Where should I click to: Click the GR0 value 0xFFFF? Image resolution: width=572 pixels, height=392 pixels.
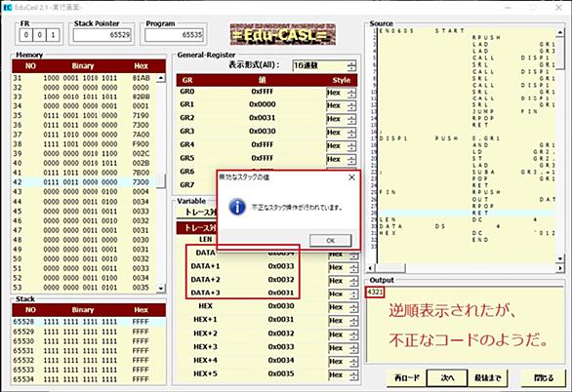263,92
